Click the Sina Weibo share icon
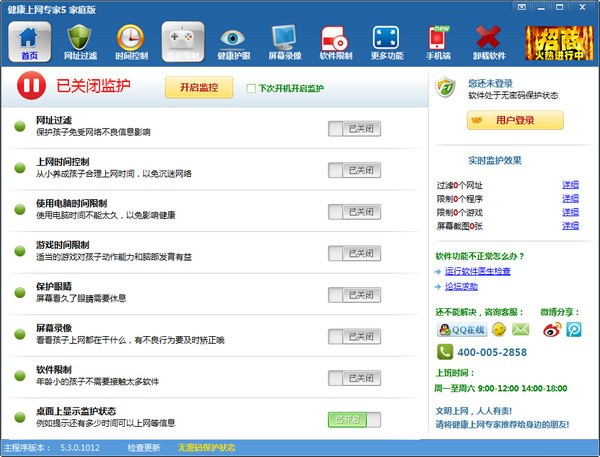 coord(552,328)
